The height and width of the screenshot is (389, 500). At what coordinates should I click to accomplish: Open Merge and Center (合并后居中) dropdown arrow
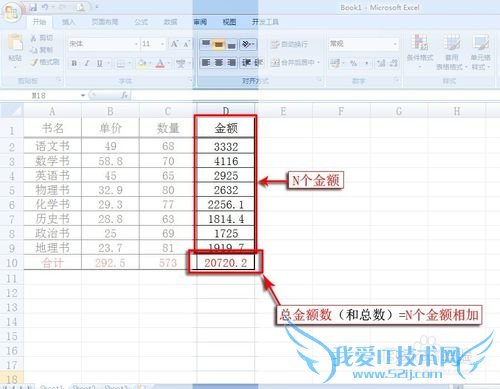point(319,62)
